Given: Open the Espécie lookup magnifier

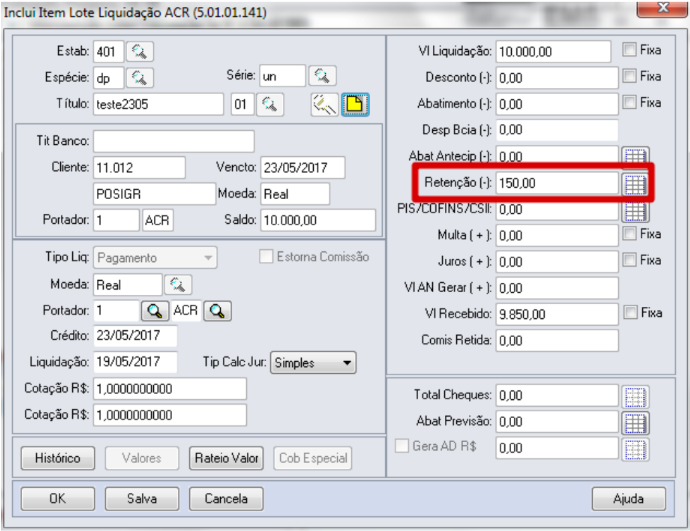Looking at the screenshot, I should pos(140,78).
